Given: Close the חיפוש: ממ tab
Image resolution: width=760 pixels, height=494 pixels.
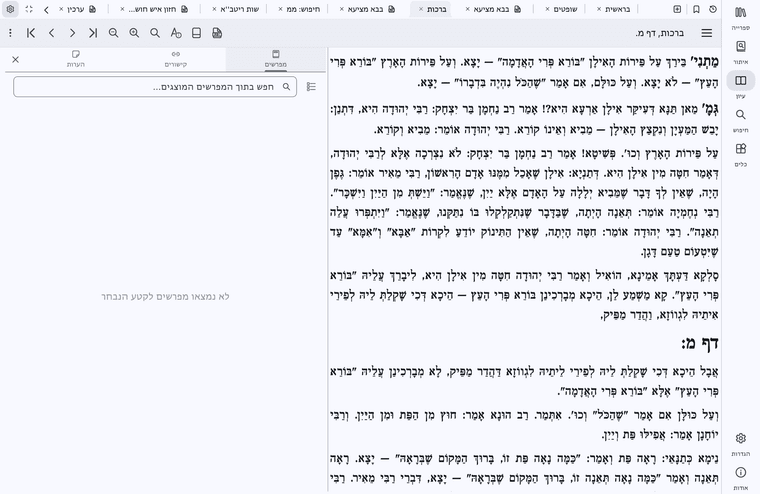Looking at the screenshot, I should pyautogui.click(x=281, y=9).
